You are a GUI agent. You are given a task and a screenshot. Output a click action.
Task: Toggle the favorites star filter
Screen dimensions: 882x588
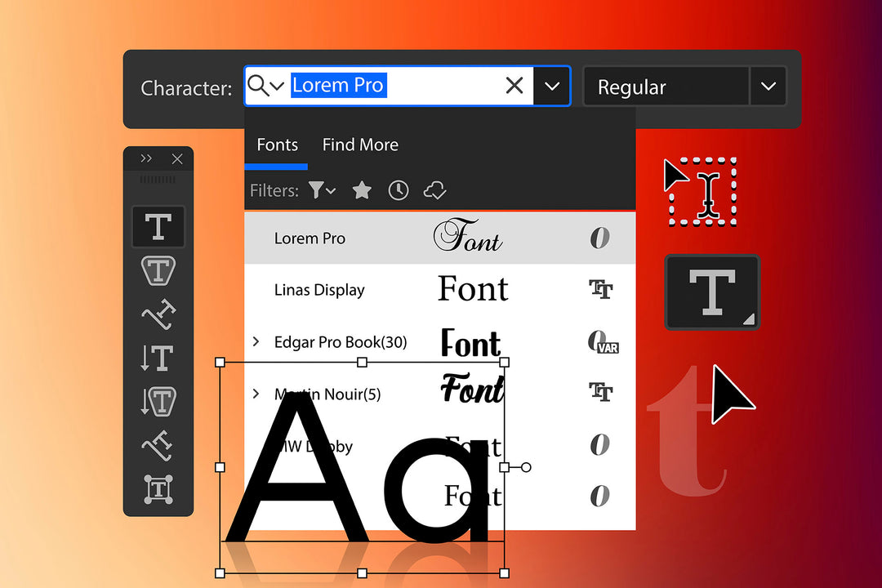[362, 190]
